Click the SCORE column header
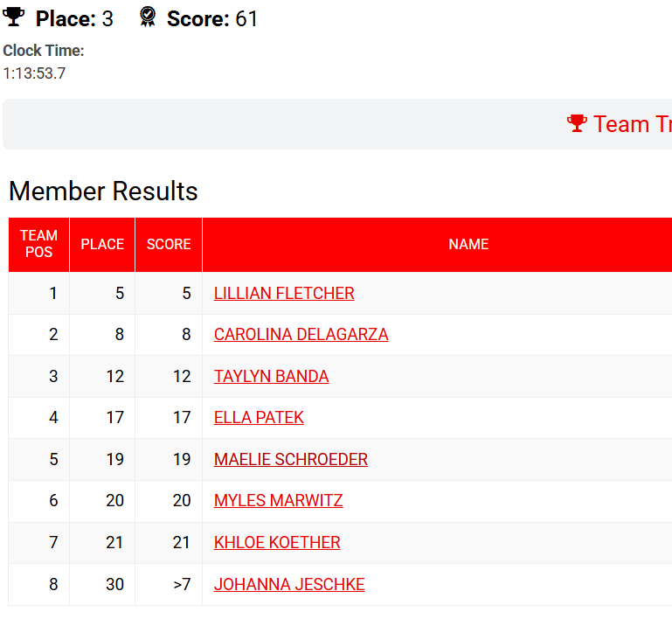This screenshot has height=626, width=672. 169,244
